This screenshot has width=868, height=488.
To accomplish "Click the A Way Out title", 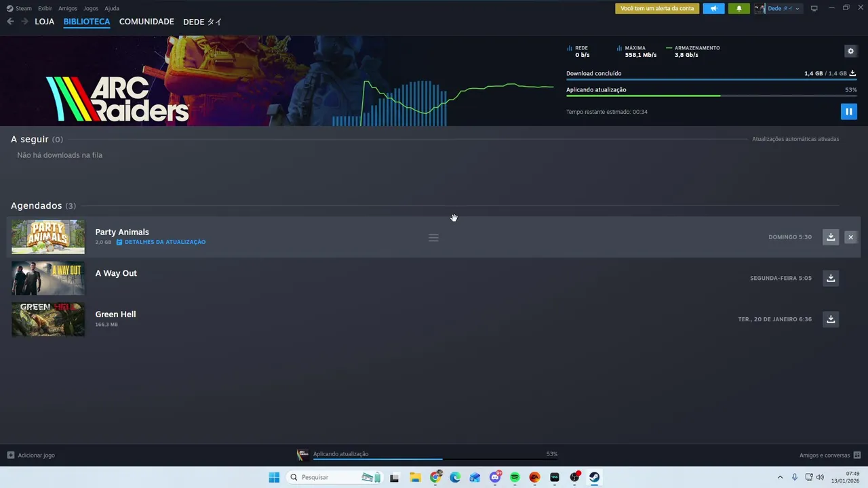I will click(x=116, y=273).
